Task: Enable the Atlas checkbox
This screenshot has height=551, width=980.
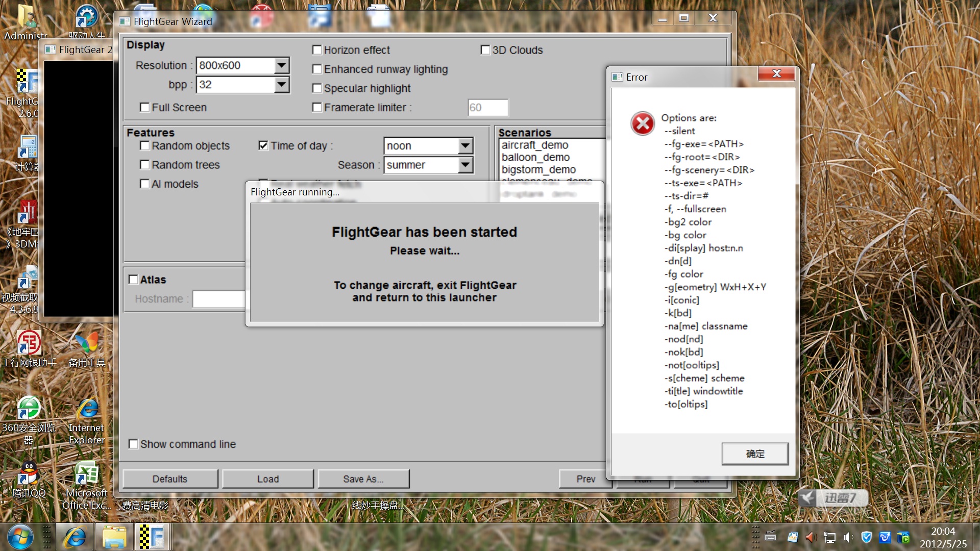Action: [133, 280]
